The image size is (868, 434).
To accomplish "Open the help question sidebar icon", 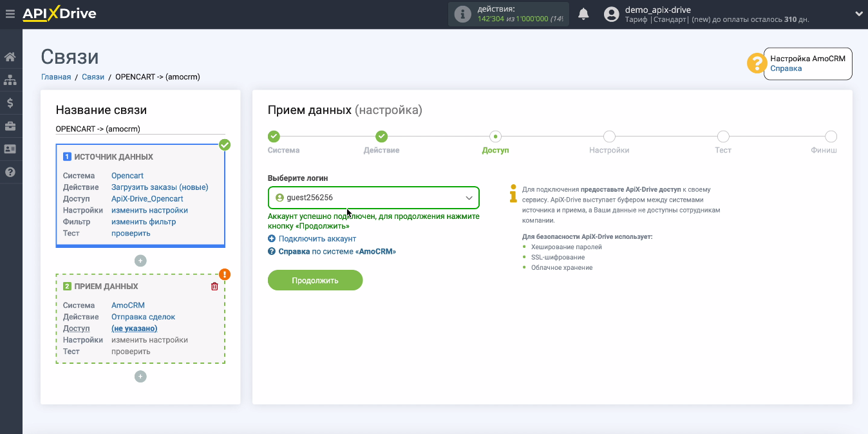I will 10,172.
